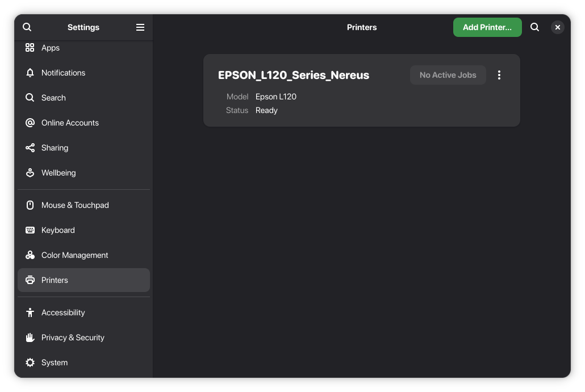The height and width of the screenshot is (392, 585).
Task: Open the Settings hamburger menu
Action: pos(140,27)
